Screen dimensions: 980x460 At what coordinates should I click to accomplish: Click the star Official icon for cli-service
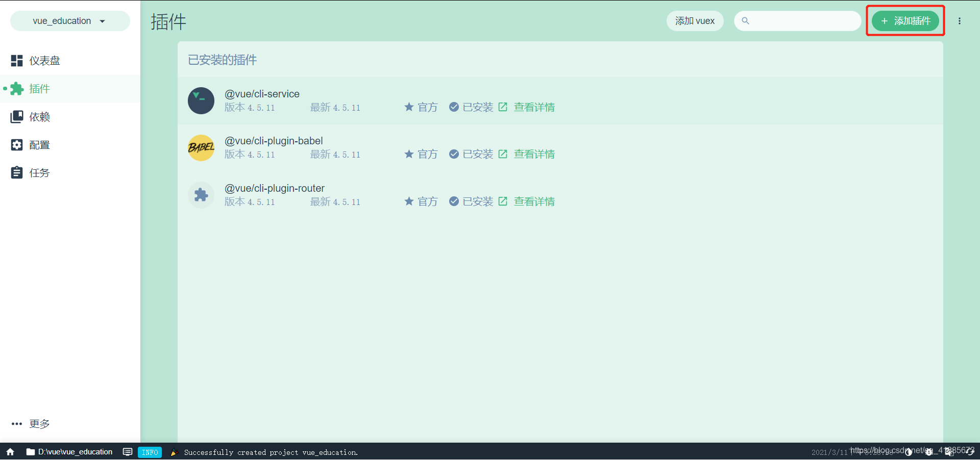point(409,107)
